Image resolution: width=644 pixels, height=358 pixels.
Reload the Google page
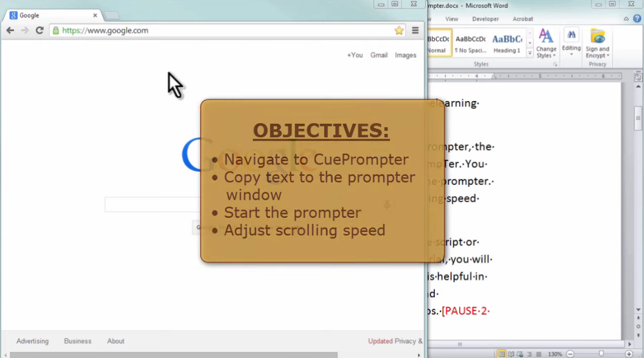(39, 30)
